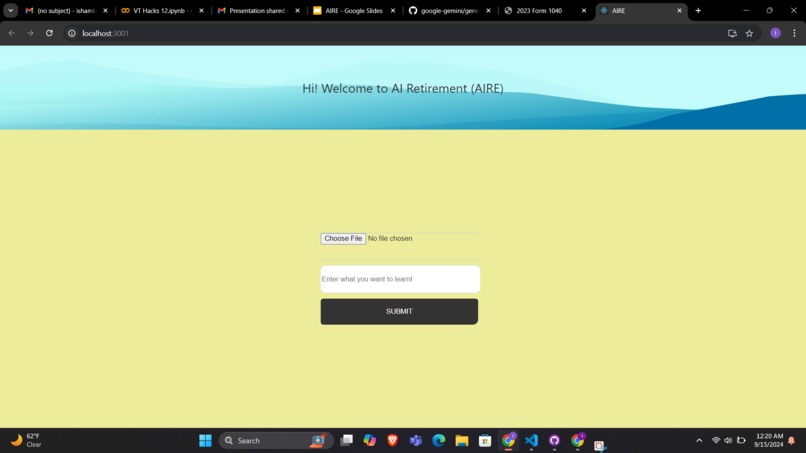Open the volume control icon
Image resolution: width=806 pixels, height=453 pixels.
[x=728, y=441]
